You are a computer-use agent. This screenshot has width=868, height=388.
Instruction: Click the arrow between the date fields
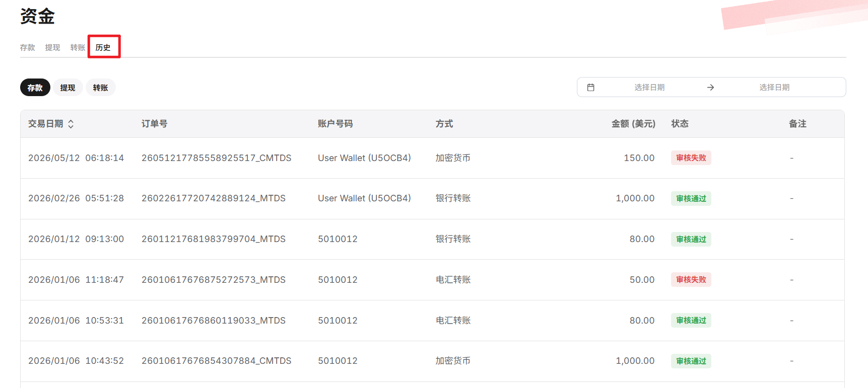[x=710, y=88]
